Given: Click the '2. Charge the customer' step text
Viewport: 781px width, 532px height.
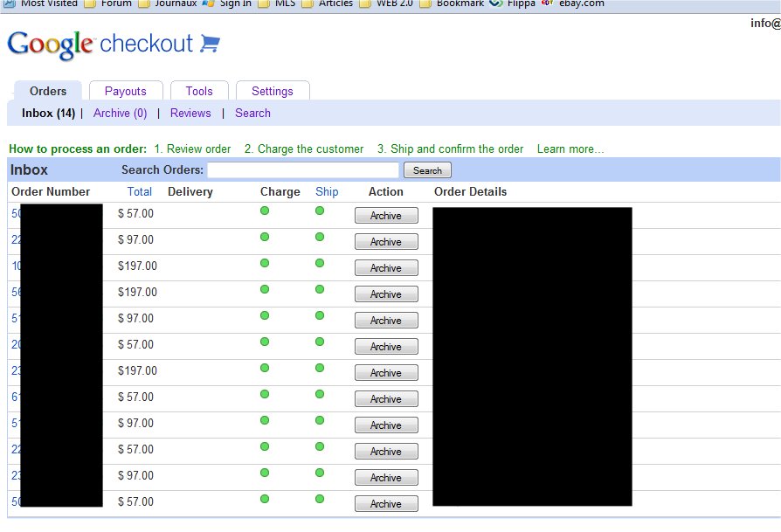Looking at the screenshot, I should click(x=304, y=149).
